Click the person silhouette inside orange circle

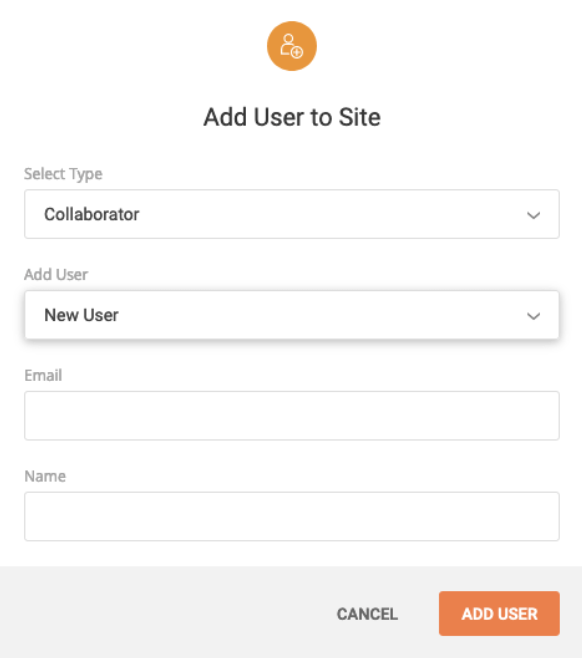tap(288, 44)
